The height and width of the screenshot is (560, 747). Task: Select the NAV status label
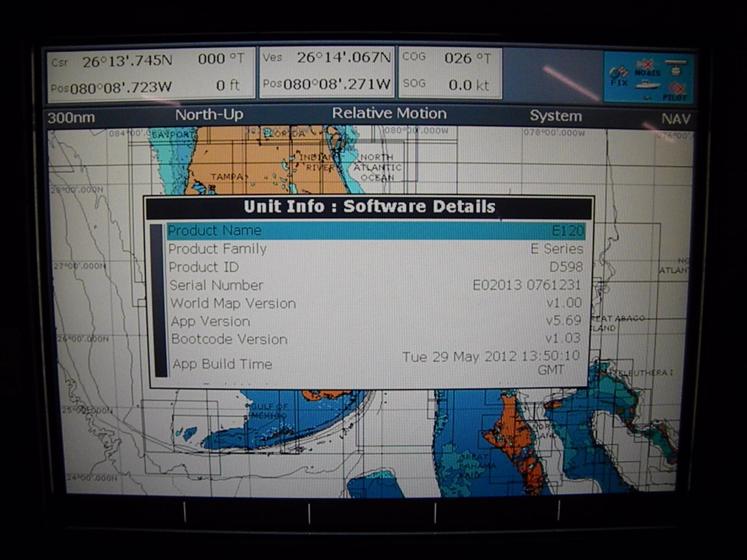675,119
